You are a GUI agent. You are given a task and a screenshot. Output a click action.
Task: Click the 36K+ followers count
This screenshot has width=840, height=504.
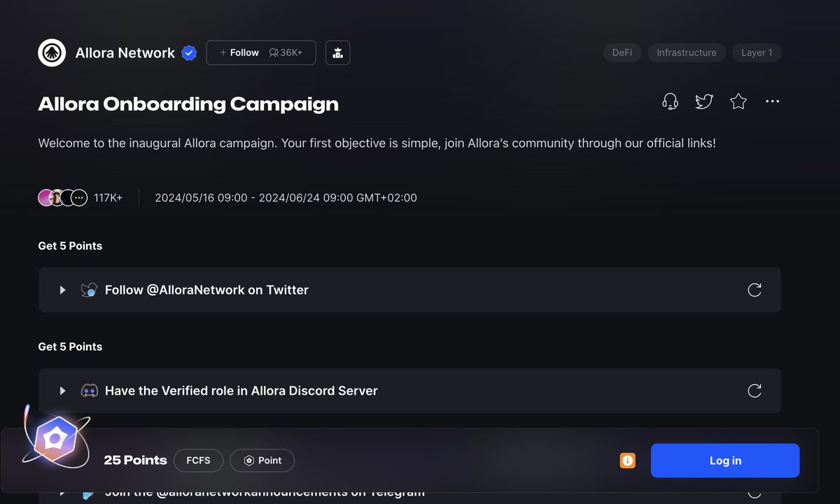(286, 52)
